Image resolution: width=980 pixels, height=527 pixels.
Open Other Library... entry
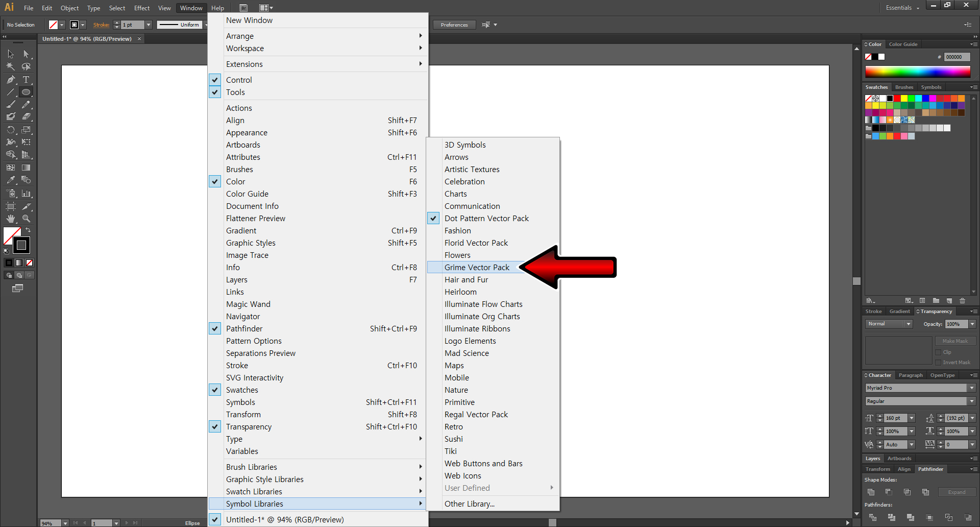pos(493,504)
